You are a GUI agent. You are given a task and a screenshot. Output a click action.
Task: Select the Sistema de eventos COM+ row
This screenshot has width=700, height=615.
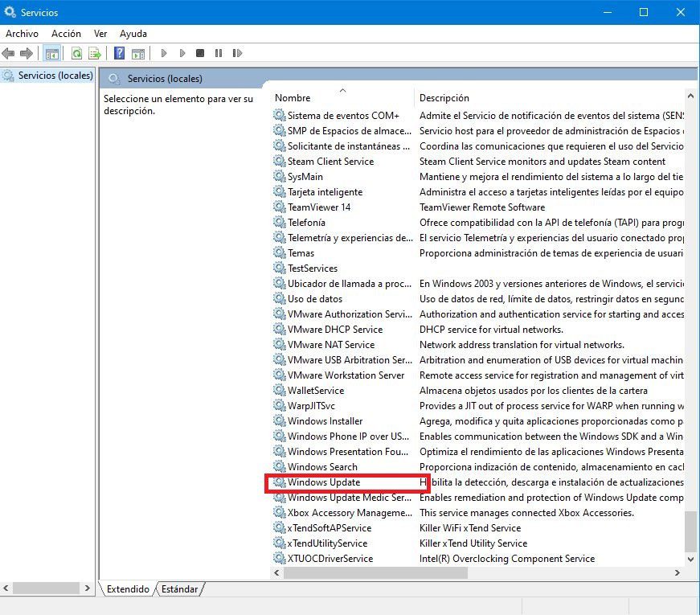point(478,115)
